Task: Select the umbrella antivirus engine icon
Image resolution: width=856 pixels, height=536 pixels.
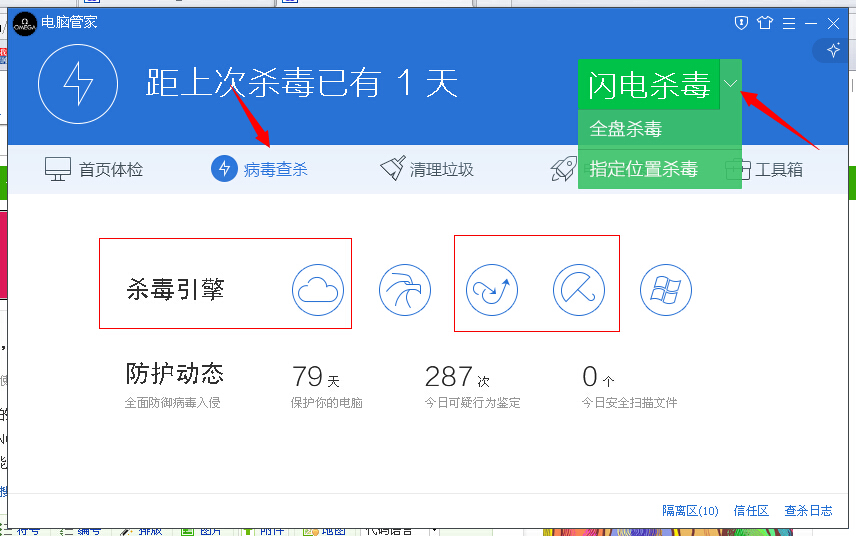Action: 579,290
